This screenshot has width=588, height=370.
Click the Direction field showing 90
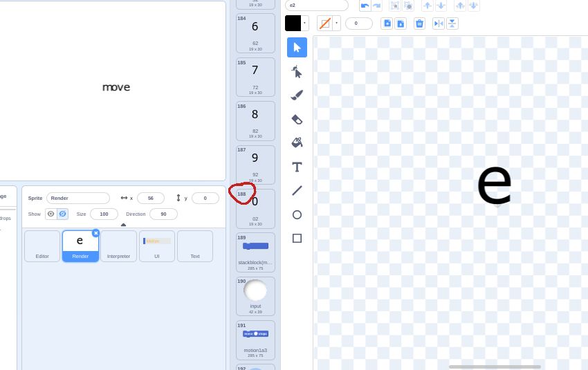[163, 214]
